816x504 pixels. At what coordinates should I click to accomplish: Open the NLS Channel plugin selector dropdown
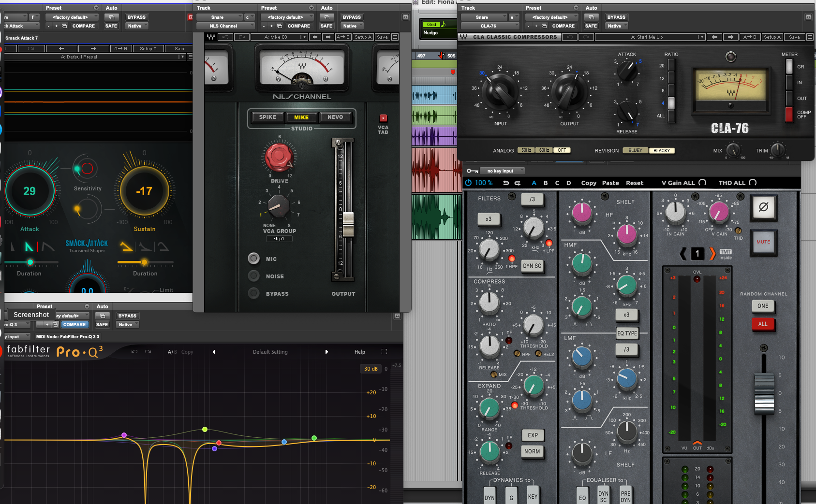pos(225,26)
